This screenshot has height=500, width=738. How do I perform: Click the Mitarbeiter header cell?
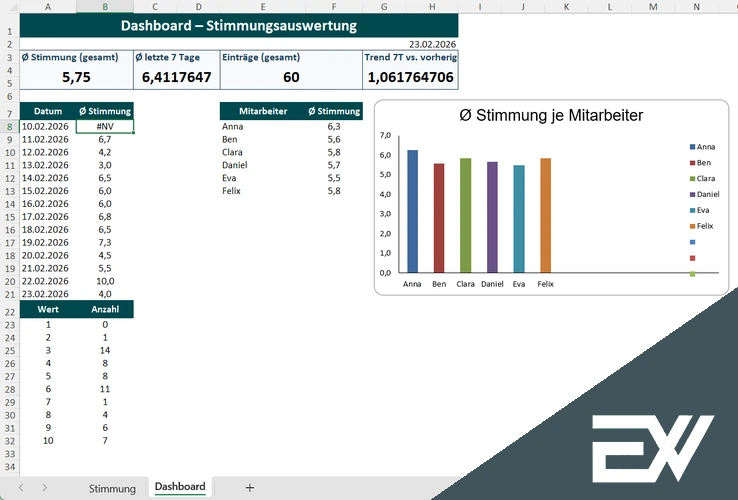pyautogui.click(x=263, y=111)
